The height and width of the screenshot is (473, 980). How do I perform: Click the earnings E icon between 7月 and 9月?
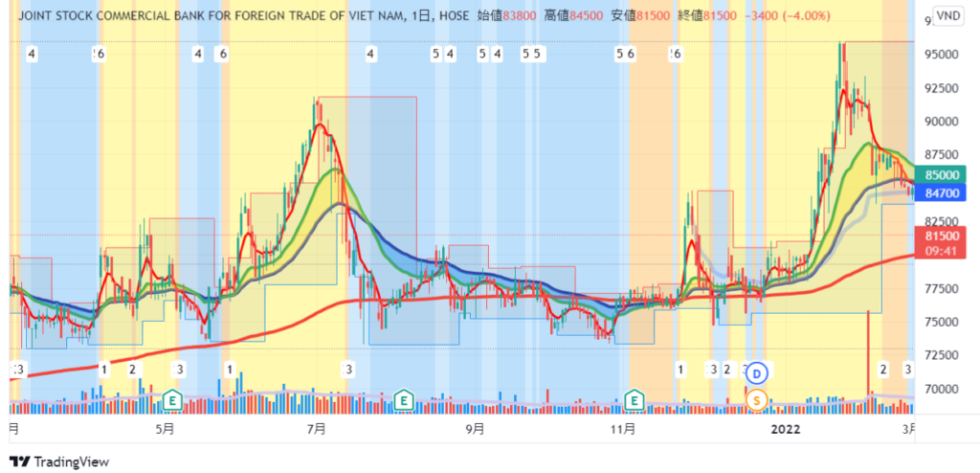click(405, 398)
